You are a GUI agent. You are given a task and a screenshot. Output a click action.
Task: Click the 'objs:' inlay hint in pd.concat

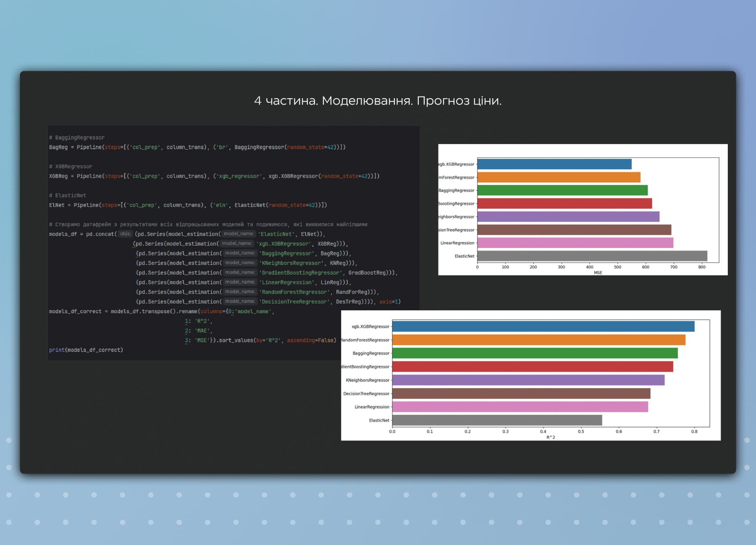coord(125,234)
